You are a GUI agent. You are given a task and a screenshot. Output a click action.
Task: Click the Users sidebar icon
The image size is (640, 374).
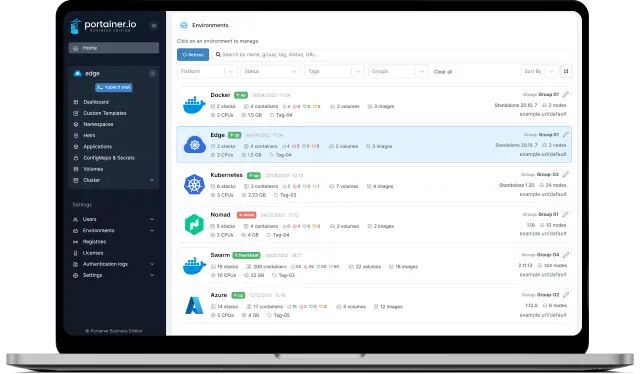point(75,219)
